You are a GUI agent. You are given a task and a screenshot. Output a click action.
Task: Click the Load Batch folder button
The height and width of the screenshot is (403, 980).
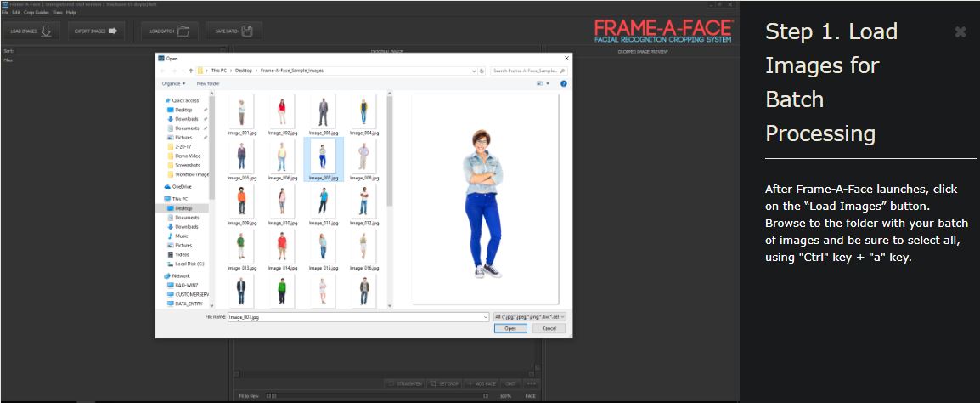pos(169,31)
